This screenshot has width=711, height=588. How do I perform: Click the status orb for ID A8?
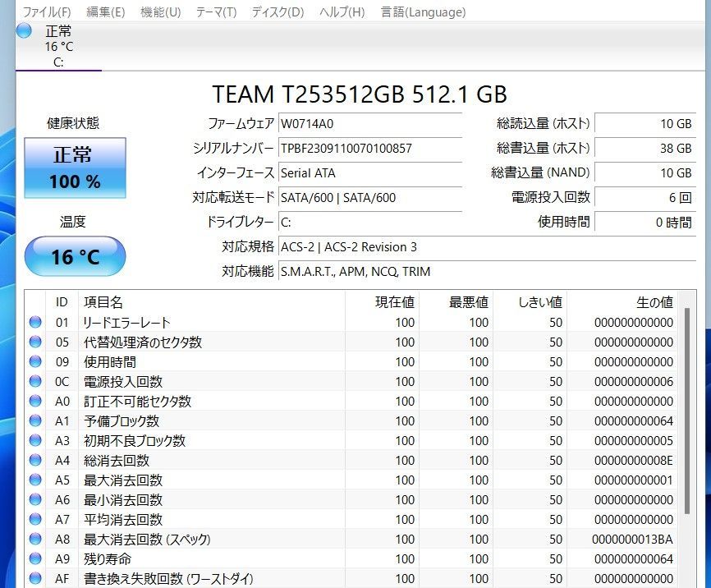[x=35, y=539]
